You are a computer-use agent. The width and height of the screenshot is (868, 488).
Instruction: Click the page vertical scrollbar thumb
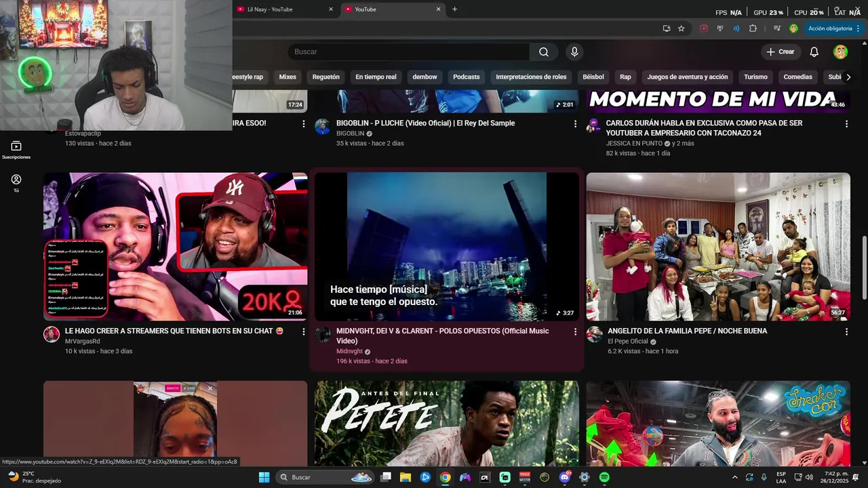(864, 267)
